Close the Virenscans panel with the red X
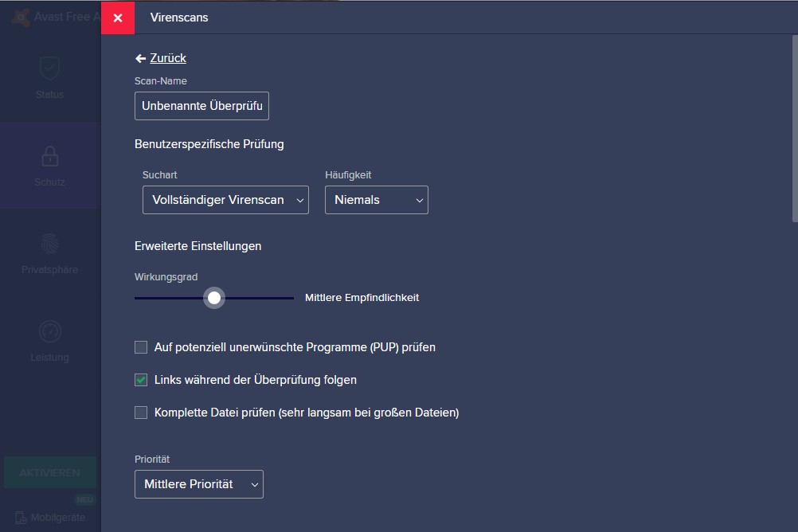 118,18
